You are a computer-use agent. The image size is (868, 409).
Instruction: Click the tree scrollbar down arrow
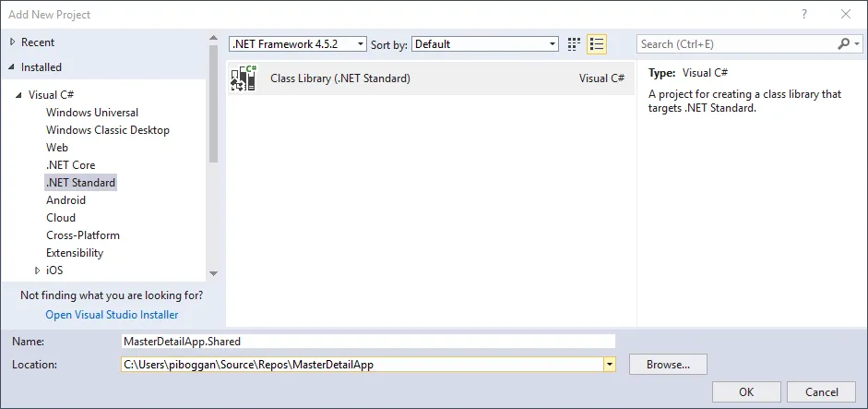[x=213, y=273]
